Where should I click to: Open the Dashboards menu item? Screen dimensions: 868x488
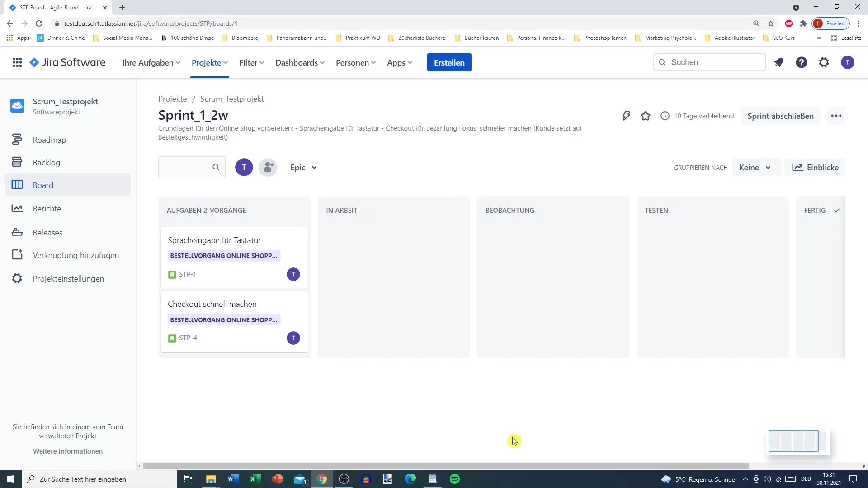coord(296,62)
